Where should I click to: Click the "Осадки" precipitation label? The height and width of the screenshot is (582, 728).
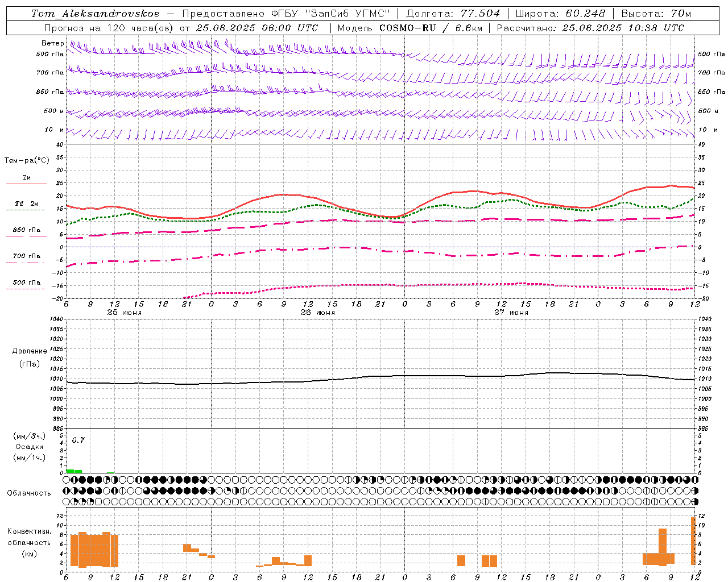pyautogui.click(x=29, y=447)
